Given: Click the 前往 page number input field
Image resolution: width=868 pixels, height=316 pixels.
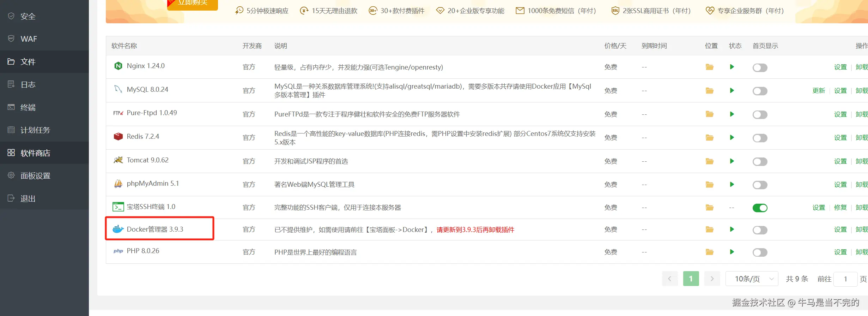Looking at the screenshot, I should (845, 279).
